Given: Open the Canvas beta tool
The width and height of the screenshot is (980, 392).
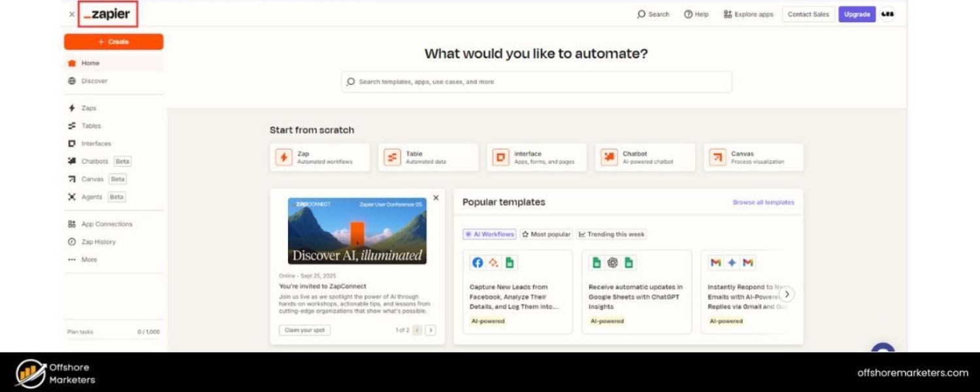Looking at the screenshot, I should pos(92,178).
